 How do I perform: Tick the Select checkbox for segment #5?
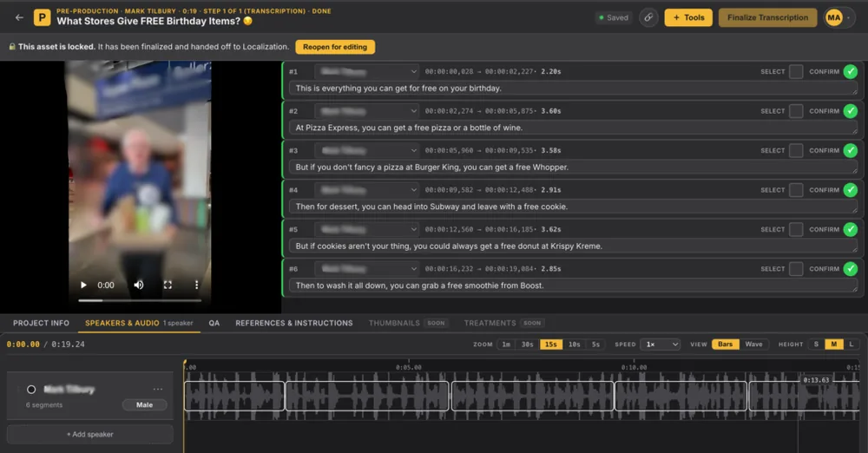pyautogui.click(x=796, y=229)
